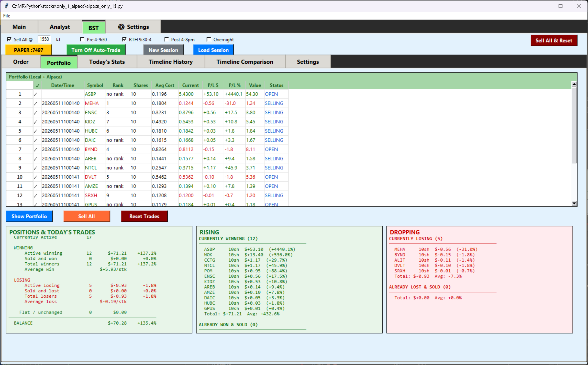
Task: Click the portfolio table scrollbar thumb
Action: 574,125
